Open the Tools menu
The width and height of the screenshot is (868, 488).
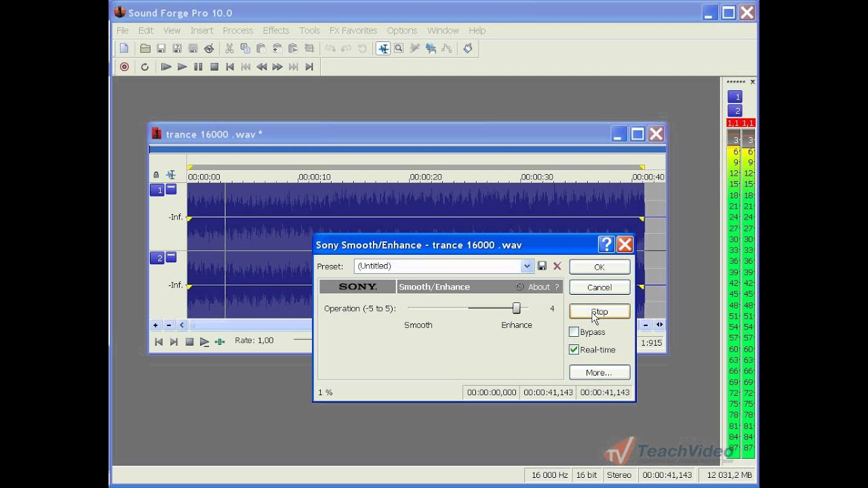(x=309, y=30)
